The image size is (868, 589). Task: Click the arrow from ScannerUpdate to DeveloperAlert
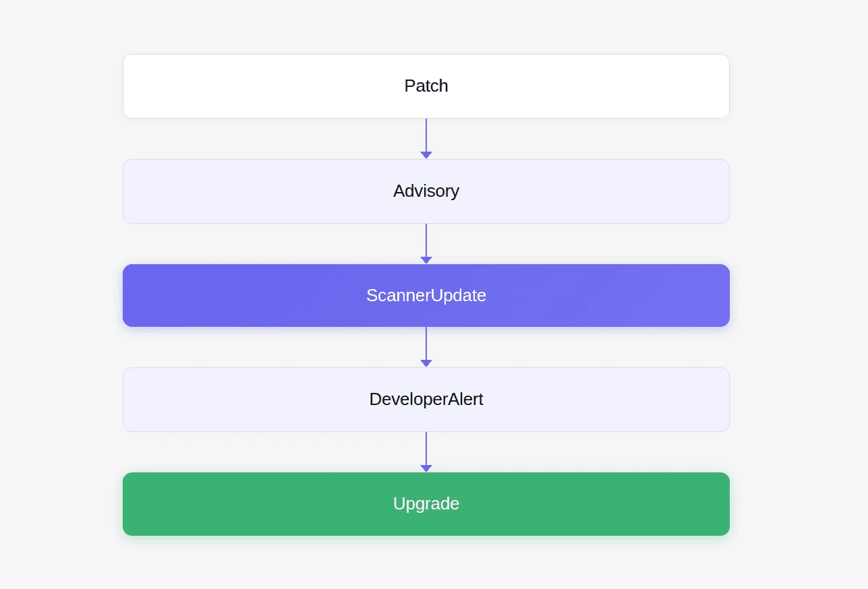426,344
